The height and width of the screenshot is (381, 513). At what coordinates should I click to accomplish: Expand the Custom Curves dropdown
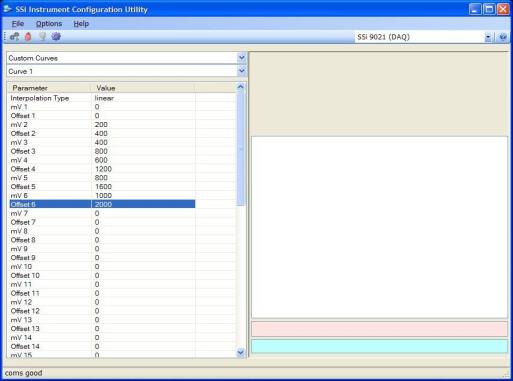click(242, 58)
